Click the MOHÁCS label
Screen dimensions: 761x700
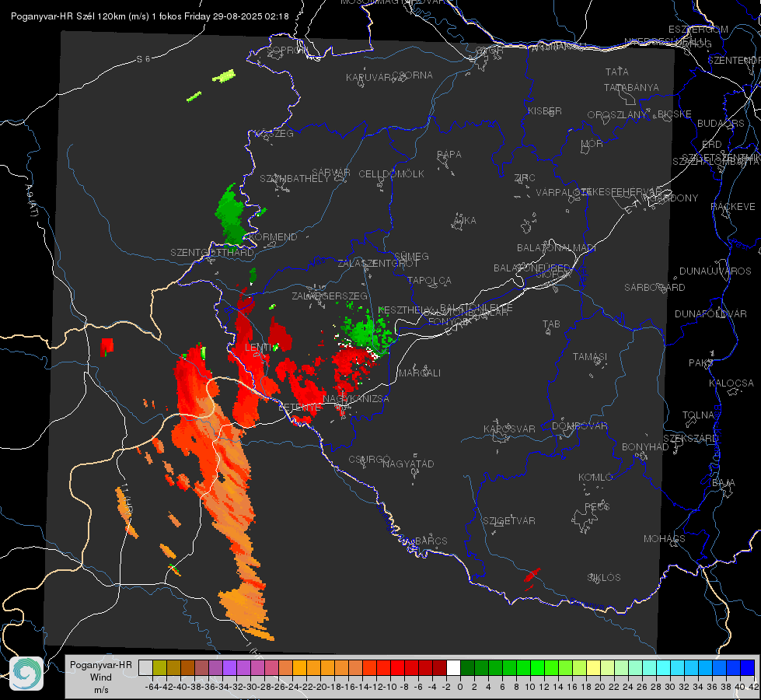[664, 539]
